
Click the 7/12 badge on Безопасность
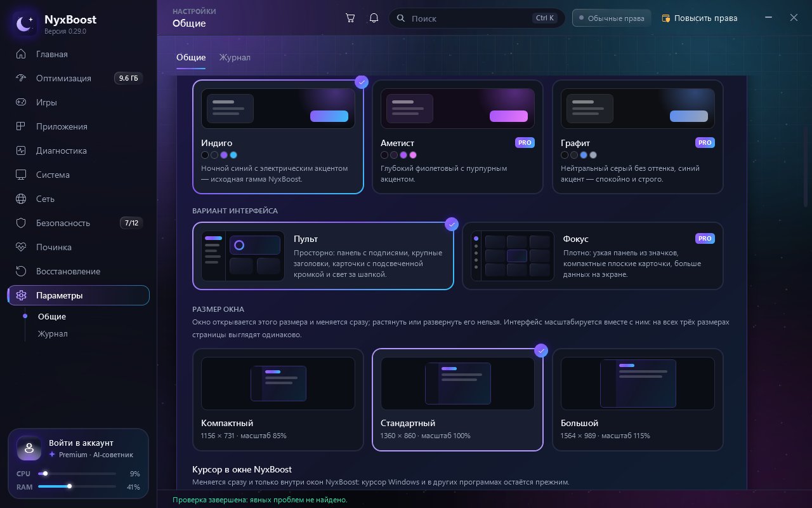[131, 223]
